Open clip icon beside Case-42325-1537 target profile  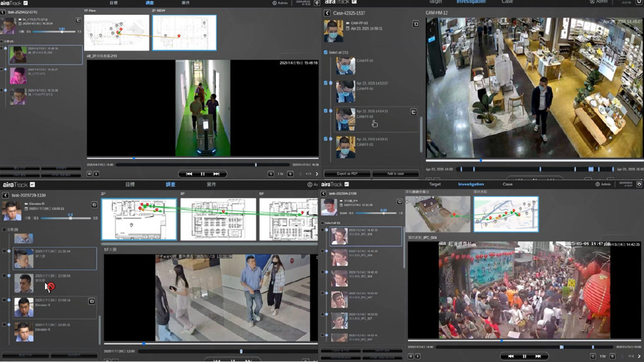pos(416,25)
